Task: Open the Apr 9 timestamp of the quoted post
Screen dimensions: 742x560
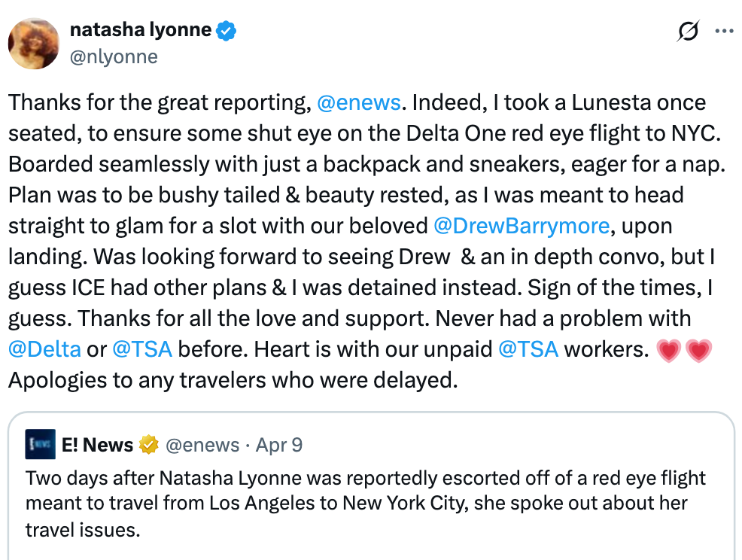Action: tap(279, 445)
